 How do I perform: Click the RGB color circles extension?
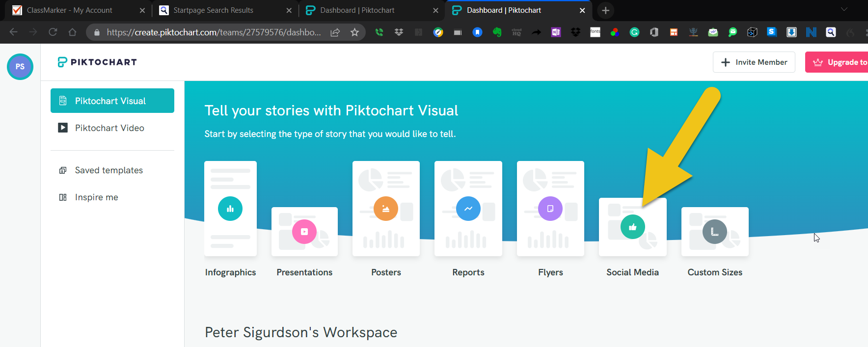615,32
